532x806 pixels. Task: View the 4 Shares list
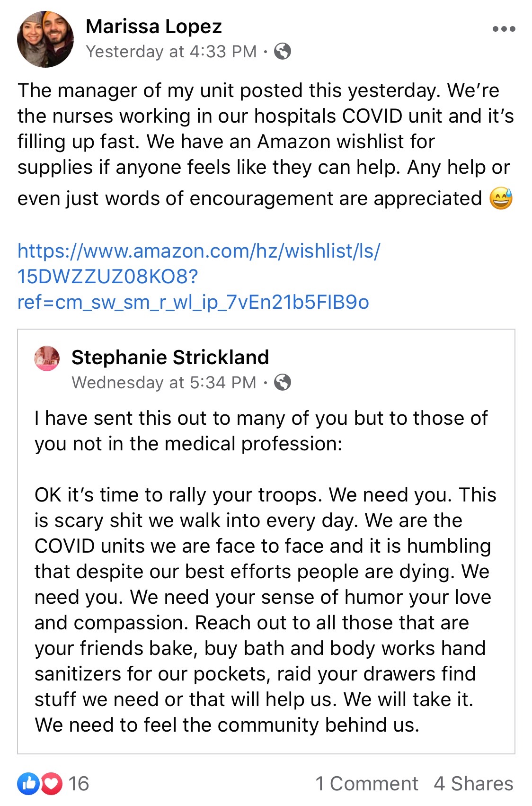[x=473, y=783]
